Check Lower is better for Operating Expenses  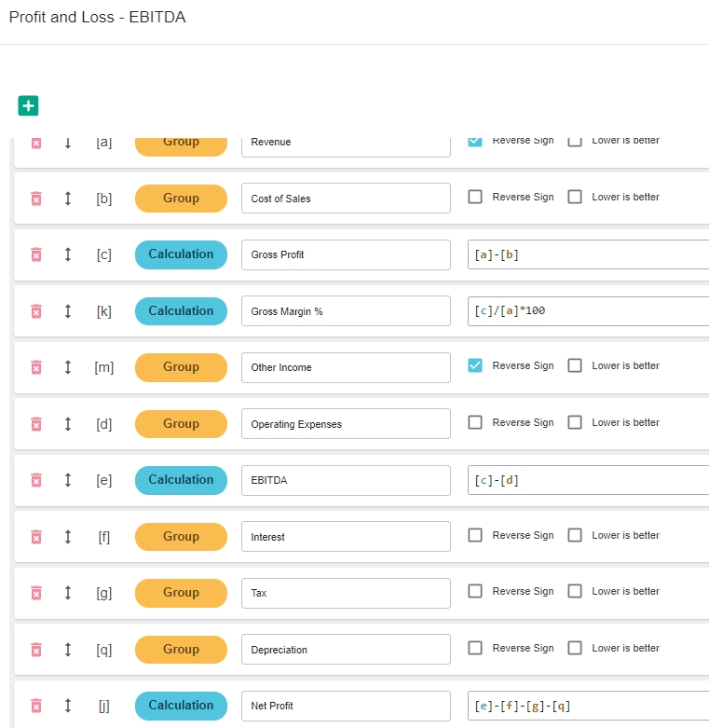575,423
